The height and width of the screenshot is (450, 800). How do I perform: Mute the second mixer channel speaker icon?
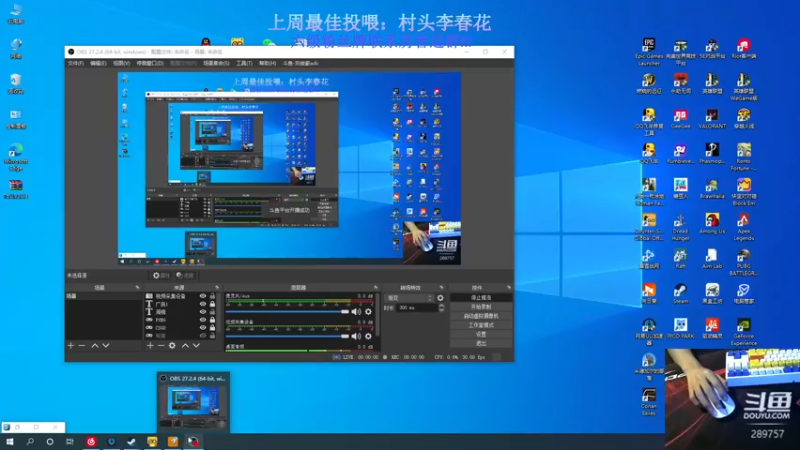point(356,336)
